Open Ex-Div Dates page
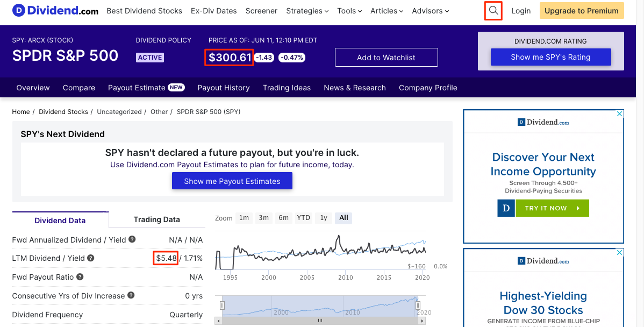 (x=213, y=11)
